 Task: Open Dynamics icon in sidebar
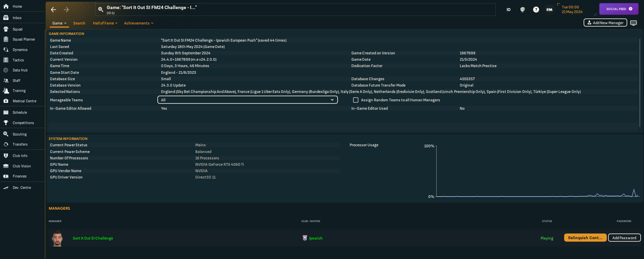[x=6, y=50]
